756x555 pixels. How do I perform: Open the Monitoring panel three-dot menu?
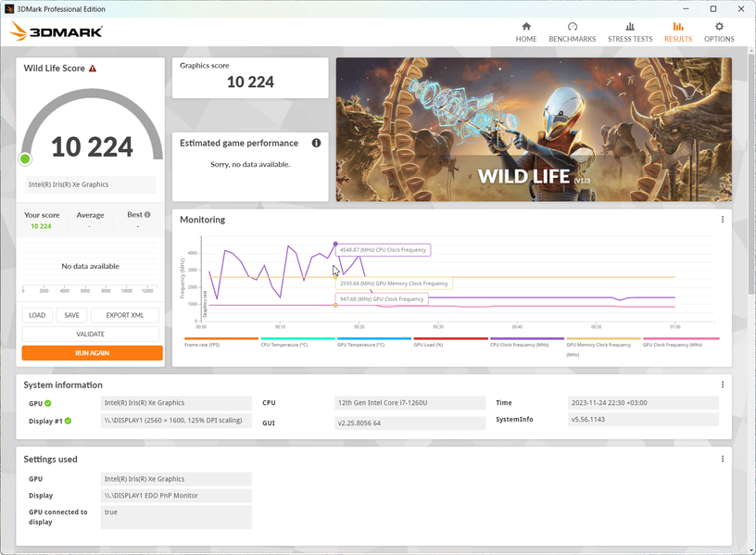723,220
